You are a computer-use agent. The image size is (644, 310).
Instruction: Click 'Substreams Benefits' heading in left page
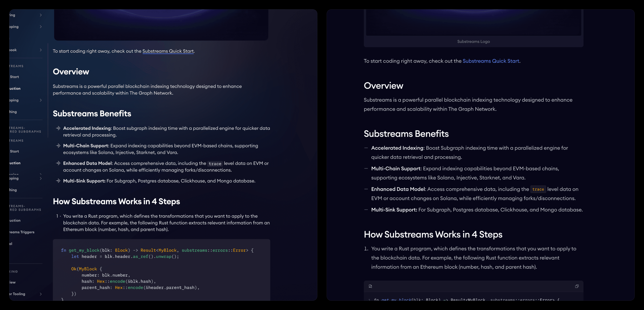pyautogui.click(x=92, y=113)
